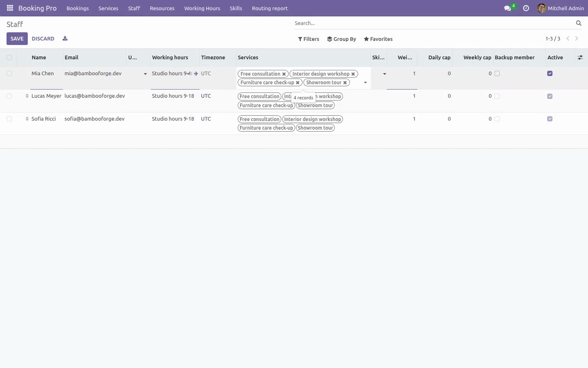The height and width of the screenshot is (368, 588).
Task: Click the DISCARD button
Action: coord(43,39)
